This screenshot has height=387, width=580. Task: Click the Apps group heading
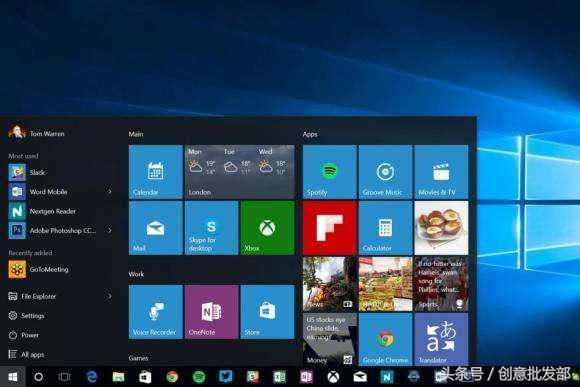(x=310, y=134)
